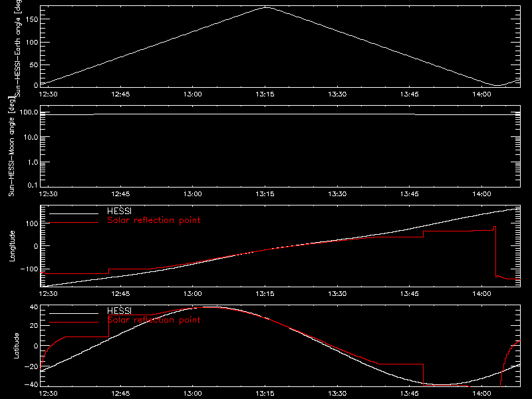532x399 pixels.
Task: Click 13:00 time label under Longitude plot
Action: pos(193,293)
